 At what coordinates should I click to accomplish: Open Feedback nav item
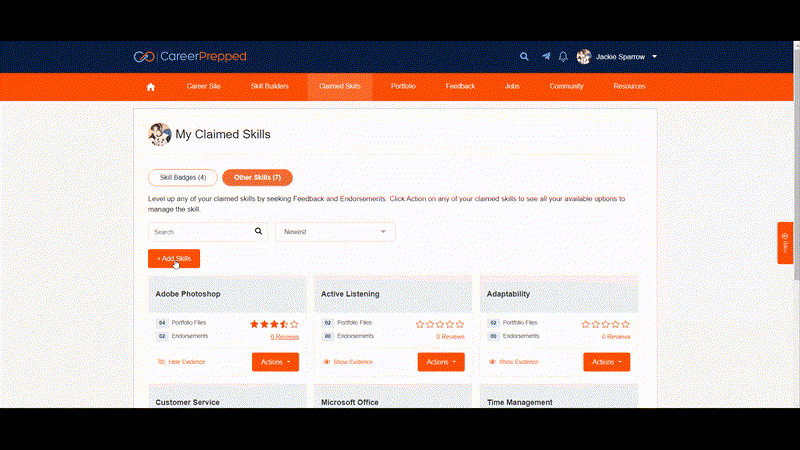460,86
